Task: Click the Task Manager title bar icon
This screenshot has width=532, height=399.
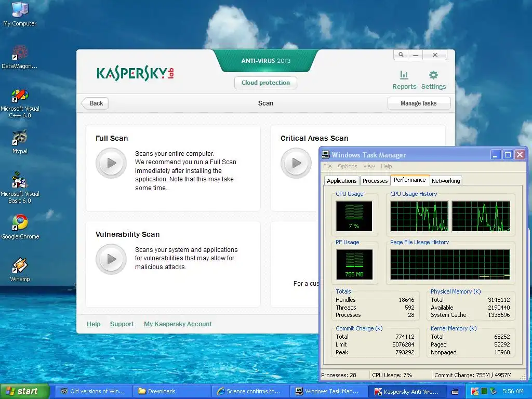Action: point(326,155)
